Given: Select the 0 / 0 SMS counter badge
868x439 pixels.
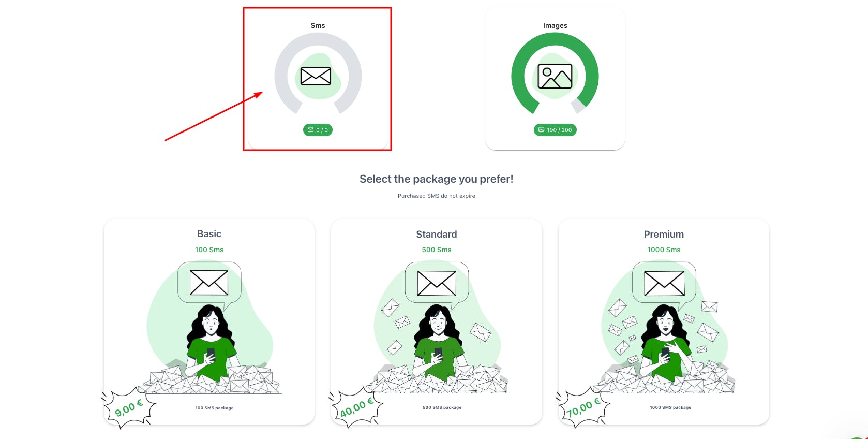Looking at the screenshot, I should click(x=318, y=130).
